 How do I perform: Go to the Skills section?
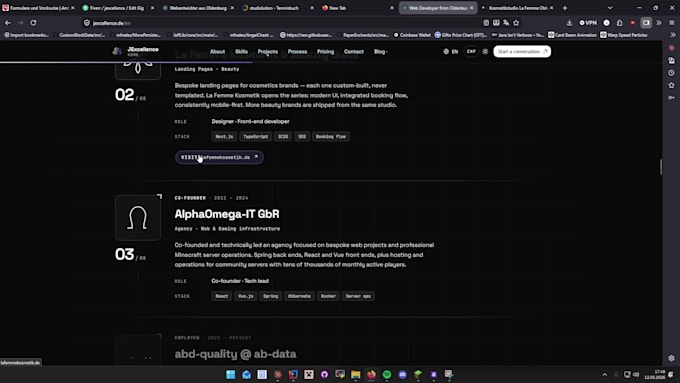point(242,52)
